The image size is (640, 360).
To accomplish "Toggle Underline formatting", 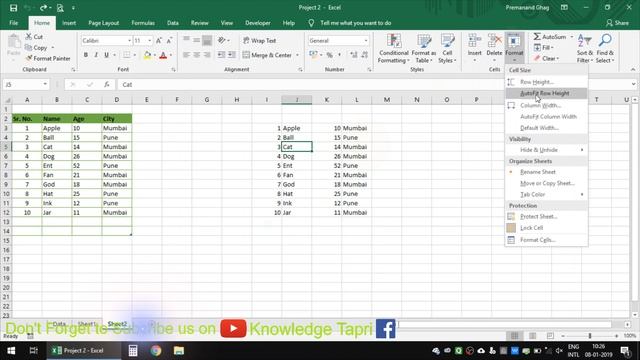I will click(107, 55).
